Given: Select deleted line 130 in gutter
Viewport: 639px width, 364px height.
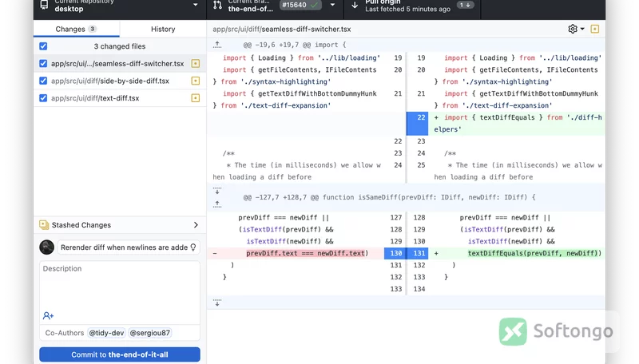Looking at the screenshot, I should click(395, 253).
